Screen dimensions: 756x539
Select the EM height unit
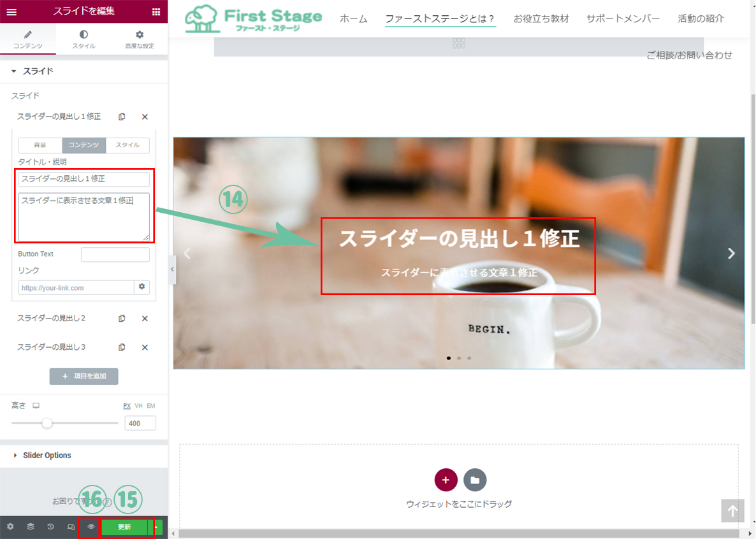(151, 406)
